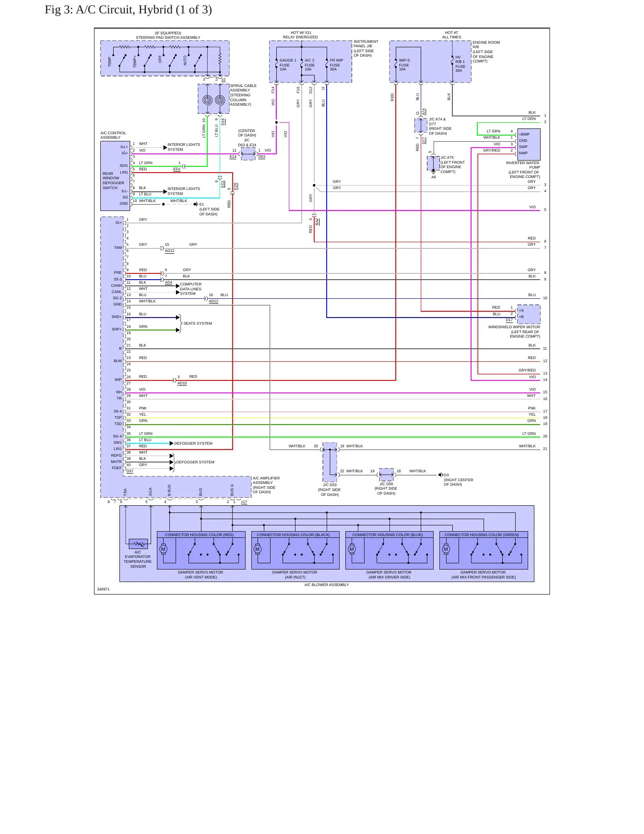Select the motor symbol in the red connector housing
The width and height of the screenshot is (644, 834).
click(164, 549)
